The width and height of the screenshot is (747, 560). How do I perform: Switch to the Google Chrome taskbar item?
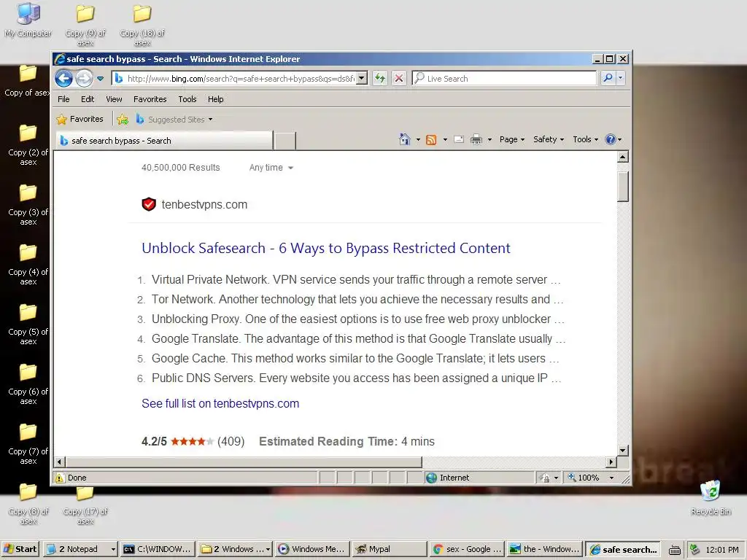point(466,549)
